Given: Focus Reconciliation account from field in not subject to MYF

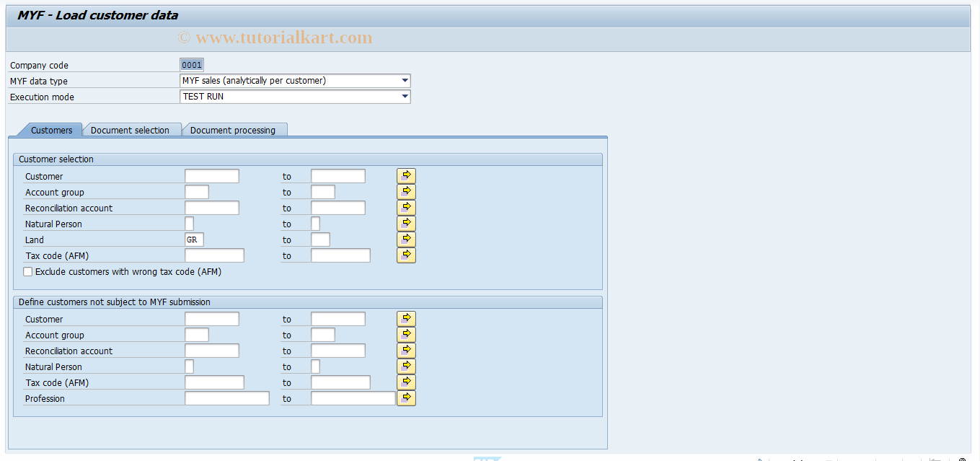Looking at the screenshot, I should (x=212, y=351).
